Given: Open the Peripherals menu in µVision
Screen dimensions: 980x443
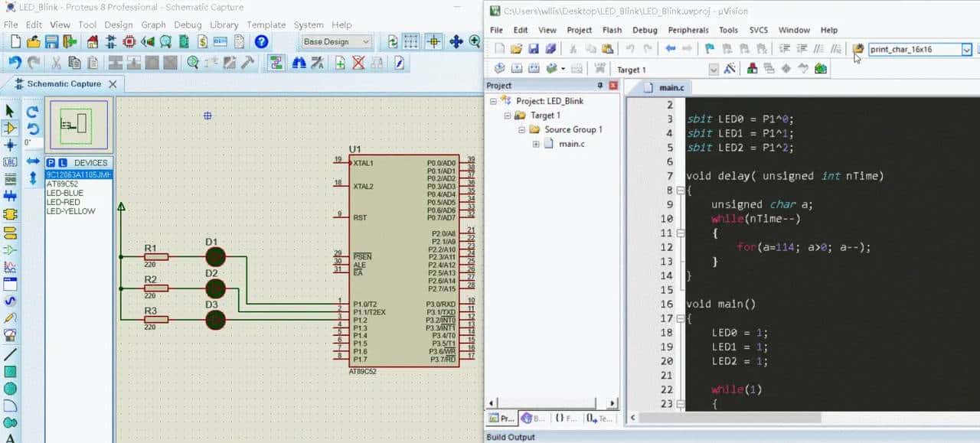Looking at the screenshot, I should (x=688, y=30).
